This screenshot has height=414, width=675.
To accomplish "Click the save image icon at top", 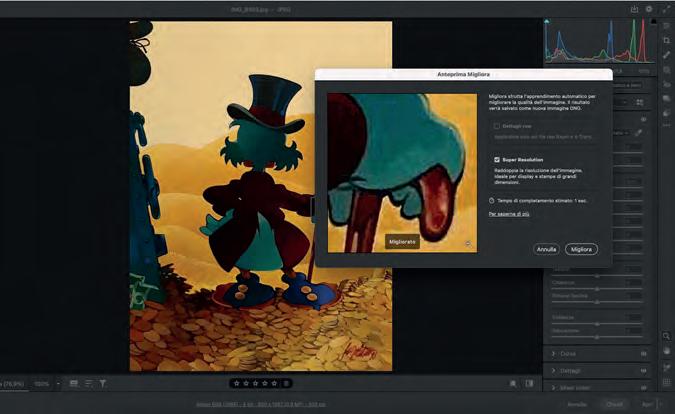I will [634, 9].
